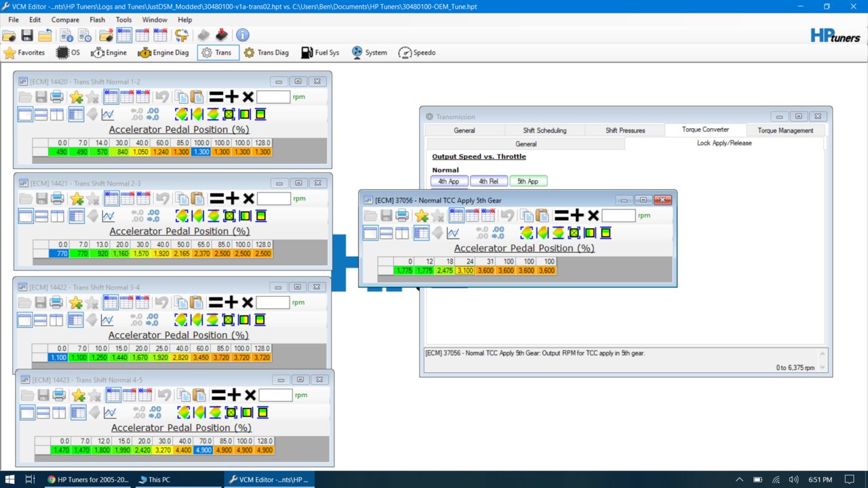Image resolution: width=868 pixels, height=488 pixels.
Task: Open the Speedo gauge section
Action: click(x=417, y=52)
